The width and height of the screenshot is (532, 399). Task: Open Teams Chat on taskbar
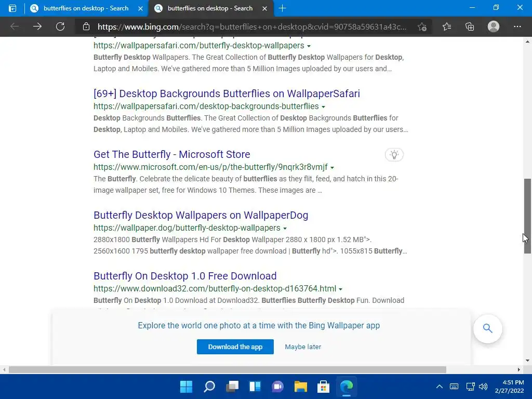[x=278, y=387]
